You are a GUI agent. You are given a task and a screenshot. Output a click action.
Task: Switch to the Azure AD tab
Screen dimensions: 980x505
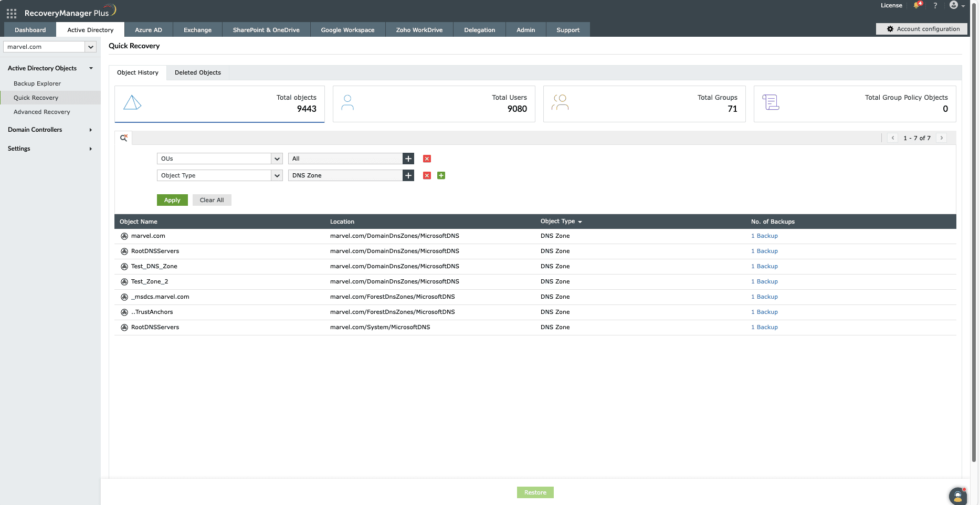coord(149,30)
